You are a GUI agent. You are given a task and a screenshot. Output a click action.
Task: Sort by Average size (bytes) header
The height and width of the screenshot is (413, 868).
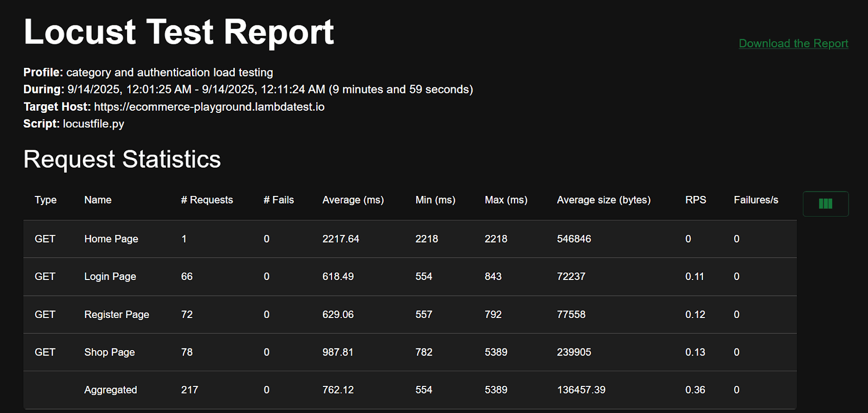point(603,200)
